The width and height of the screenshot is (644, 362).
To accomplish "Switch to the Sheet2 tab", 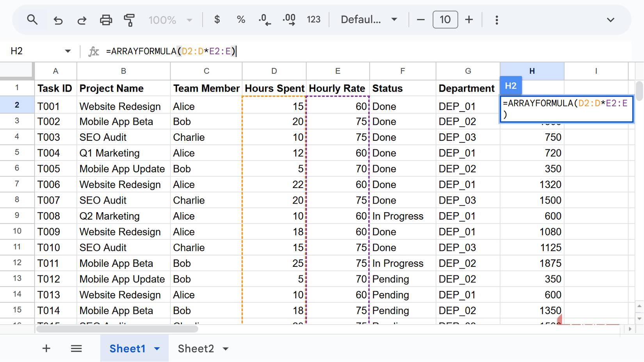I will 196,348.
